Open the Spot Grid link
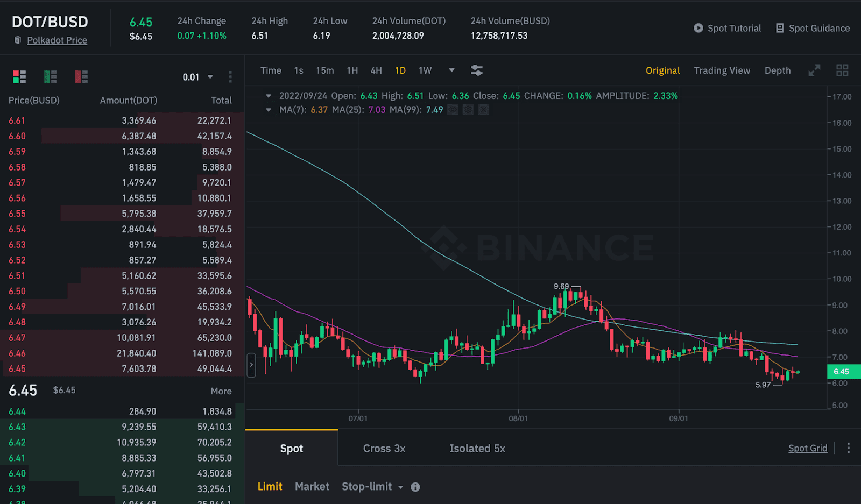 pyautogui.click(x=808, y=448)
